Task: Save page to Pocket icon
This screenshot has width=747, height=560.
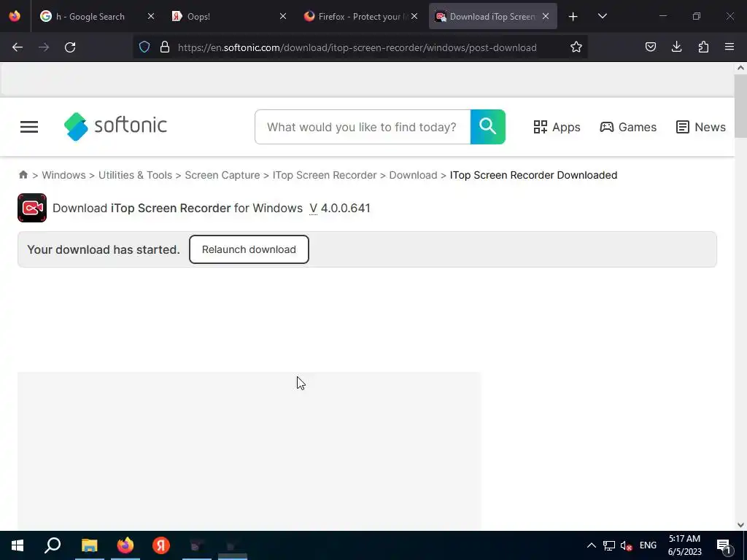Action: [x=650, y=47]
